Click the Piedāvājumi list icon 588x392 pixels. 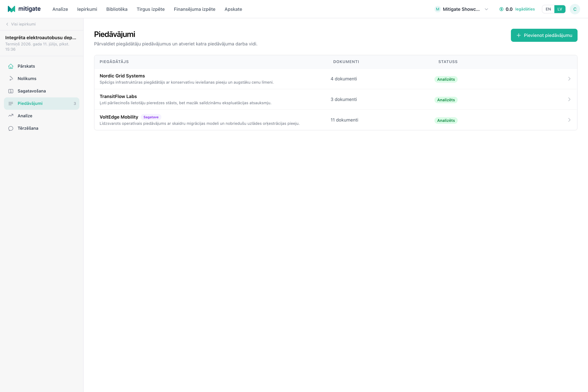pos(11,104)
